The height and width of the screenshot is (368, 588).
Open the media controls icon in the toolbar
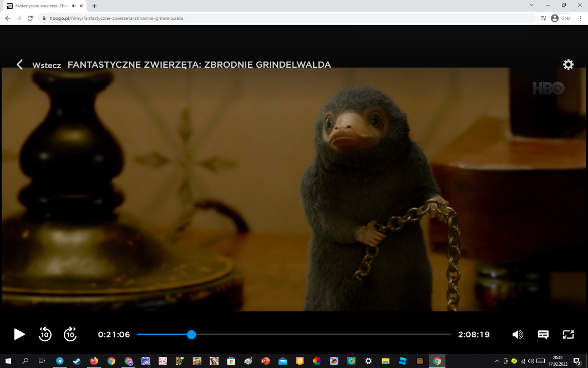pos(543,18)
